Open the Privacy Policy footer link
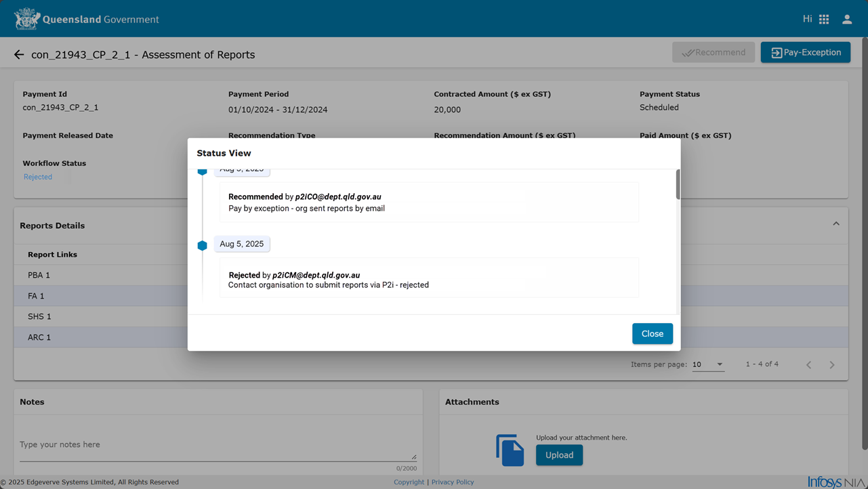The height and width of the screenshot is (489, 868). (x=453, y=482)
